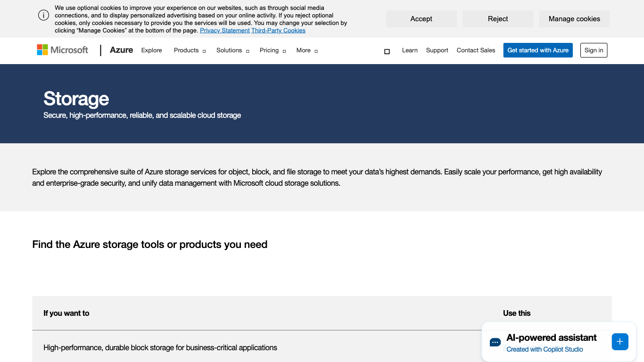Click 'High-performance, durable block storage' row

click(x=160, y=348)
